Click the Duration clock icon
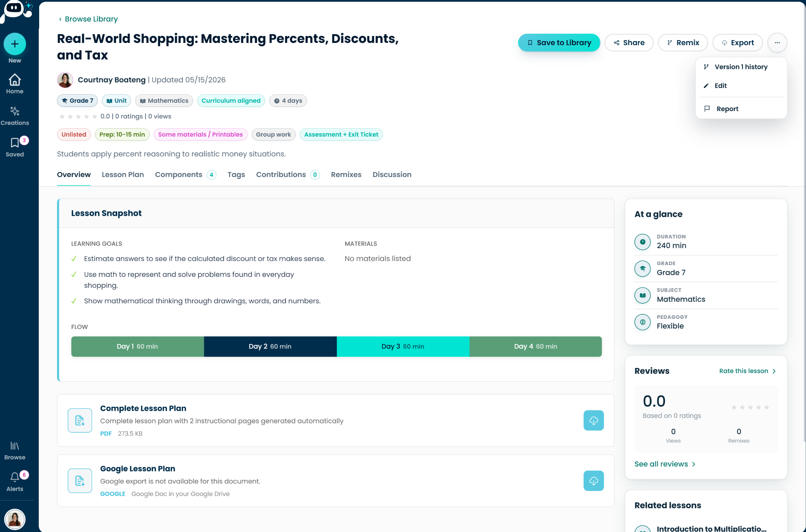This screenshot has height=532, width=806. (x=642, y=242)
